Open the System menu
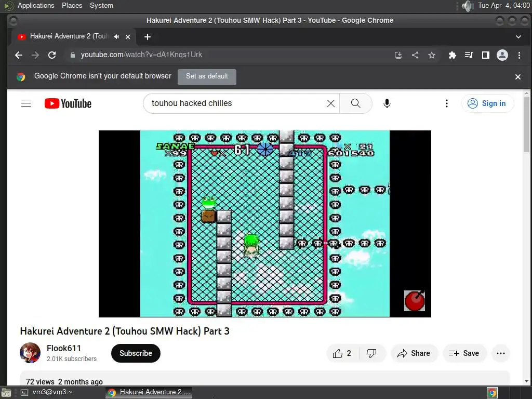 101,5
